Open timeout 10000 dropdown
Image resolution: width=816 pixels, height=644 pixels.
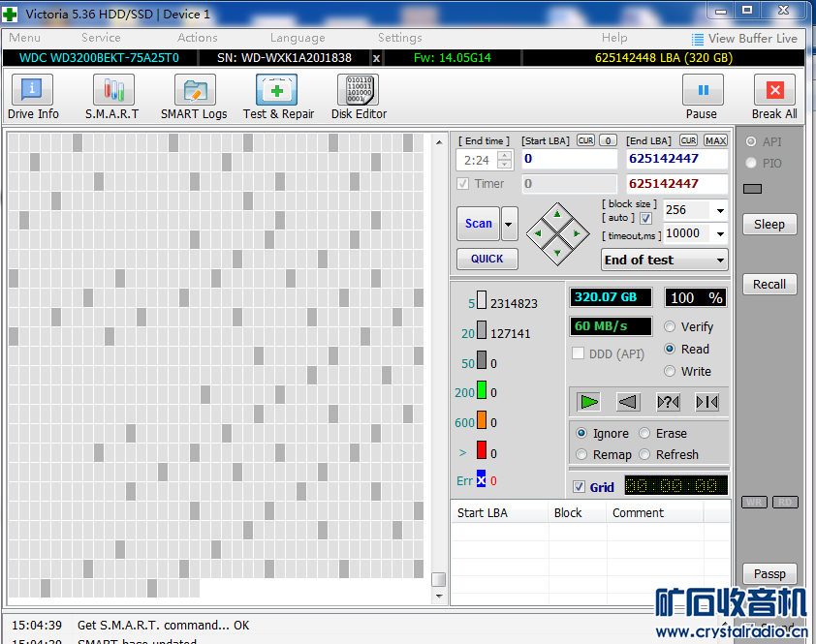tap(720, 234)
